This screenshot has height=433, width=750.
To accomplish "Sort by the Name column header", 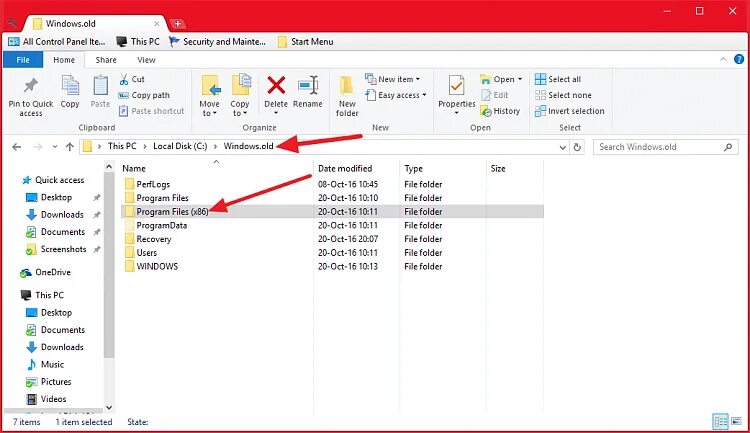I will (133, 168).
